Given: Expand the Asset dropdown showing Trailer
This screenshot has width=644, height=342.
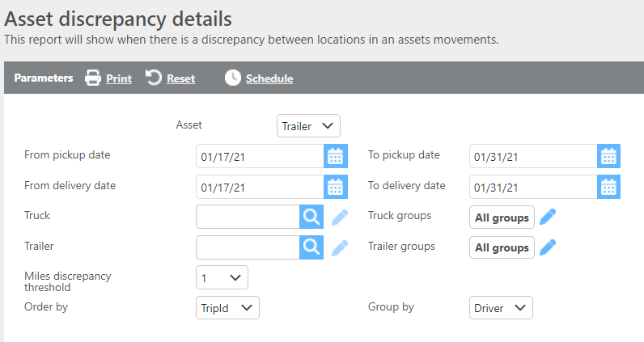Looking at the screenshot, I should pyautogui.click(x=308, y=126).
